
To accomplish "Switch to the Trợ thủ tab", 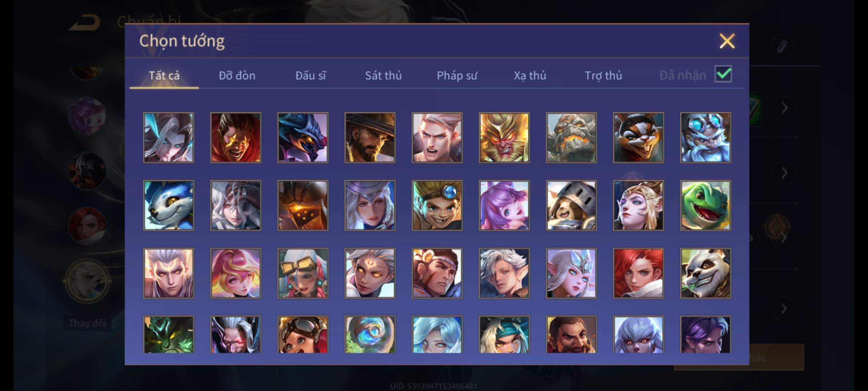I will [x=603, y=75].
